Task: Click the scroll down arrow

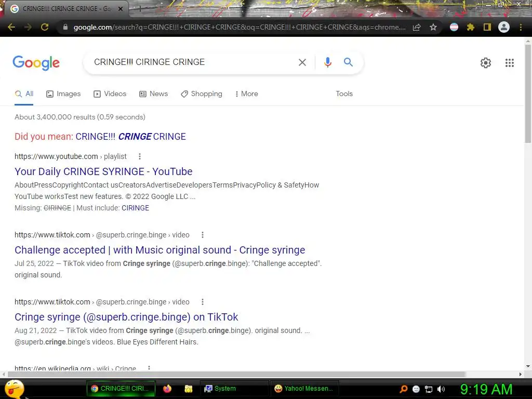Action: point(528,366)
